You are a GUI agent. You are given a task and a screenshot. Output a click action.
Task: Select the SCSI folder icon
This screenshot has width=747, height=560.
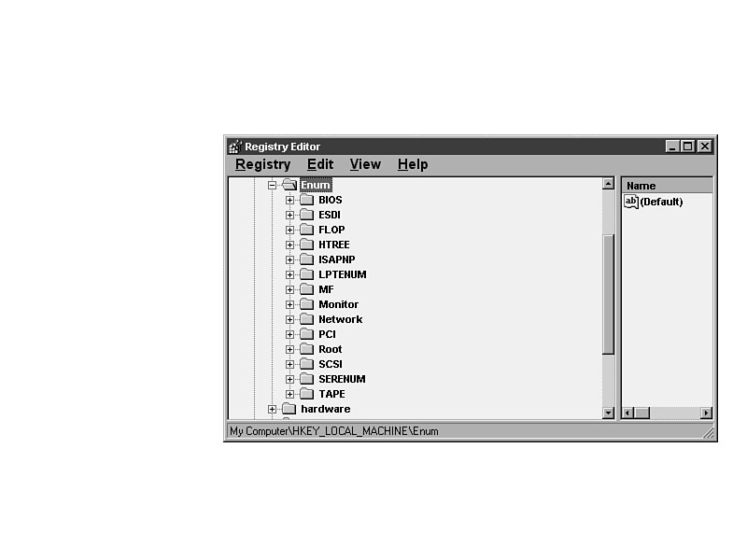(x=306, y=364)
